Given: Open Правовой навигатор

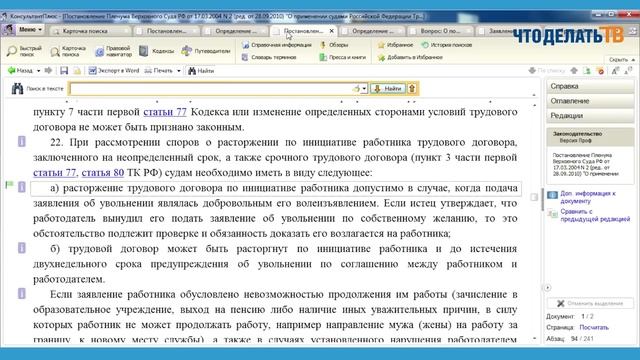Looking at the screenshot, I should coord(113,51).
